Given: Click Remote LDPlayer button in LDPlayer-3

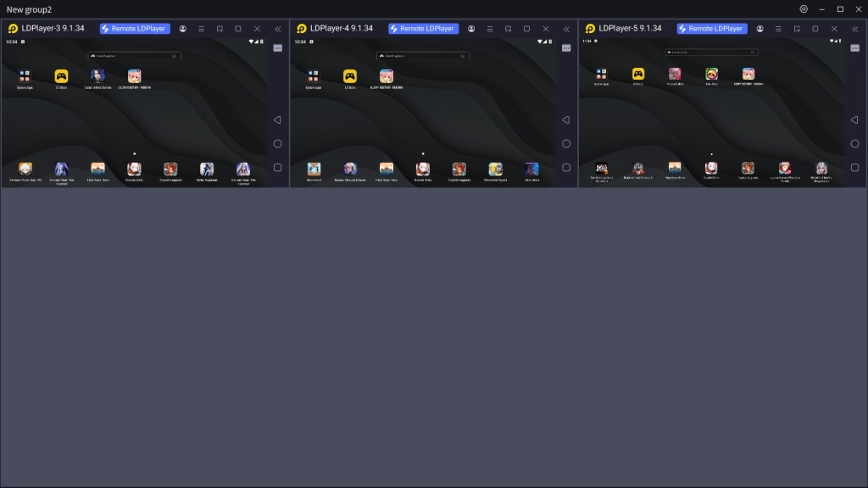Looking at the screenshot, I should [x=134, y=28].
